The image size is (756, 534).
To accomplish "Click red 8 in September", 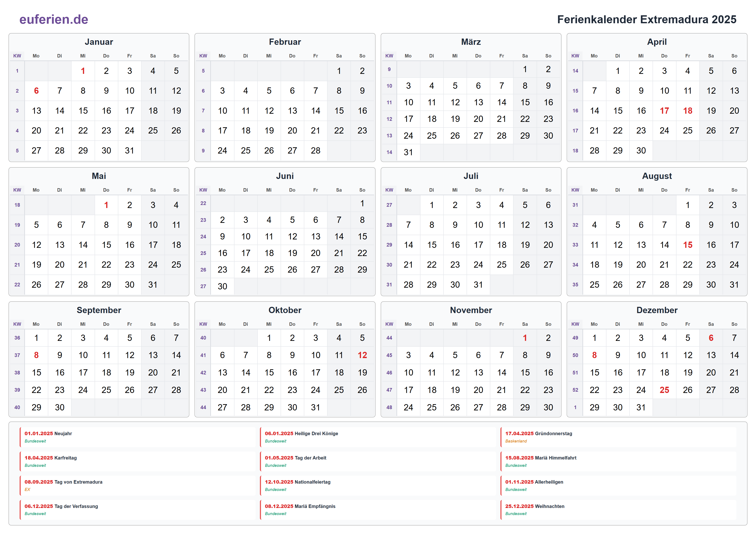I will click(36, 355).
